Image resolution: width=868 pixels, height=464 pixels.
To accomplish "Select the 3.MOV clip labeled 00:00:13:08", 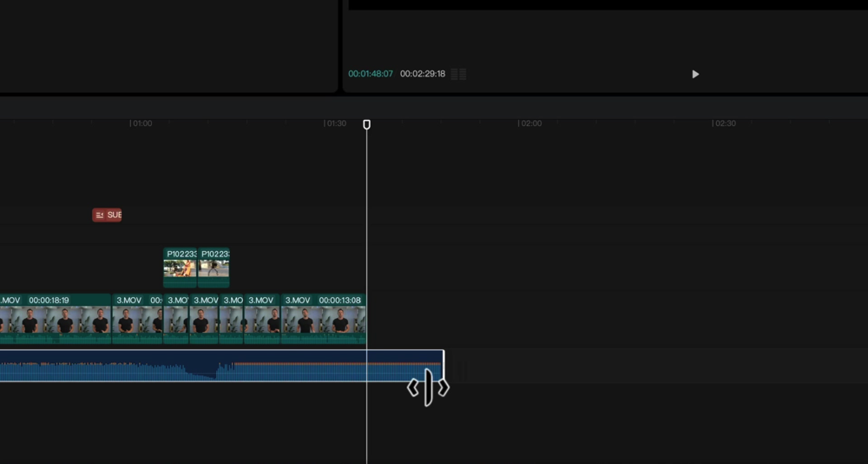I will (x=323, y=320).
